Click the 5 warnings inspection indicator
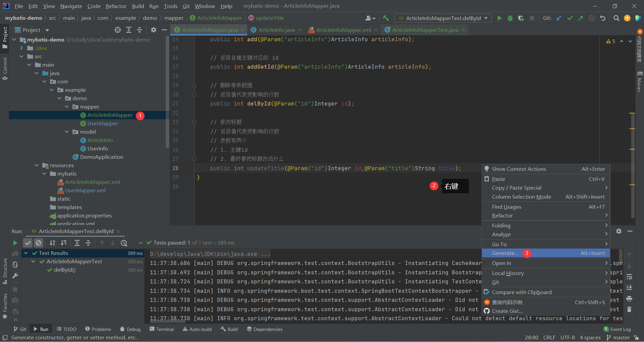644x342 pixels. point(610,41)
